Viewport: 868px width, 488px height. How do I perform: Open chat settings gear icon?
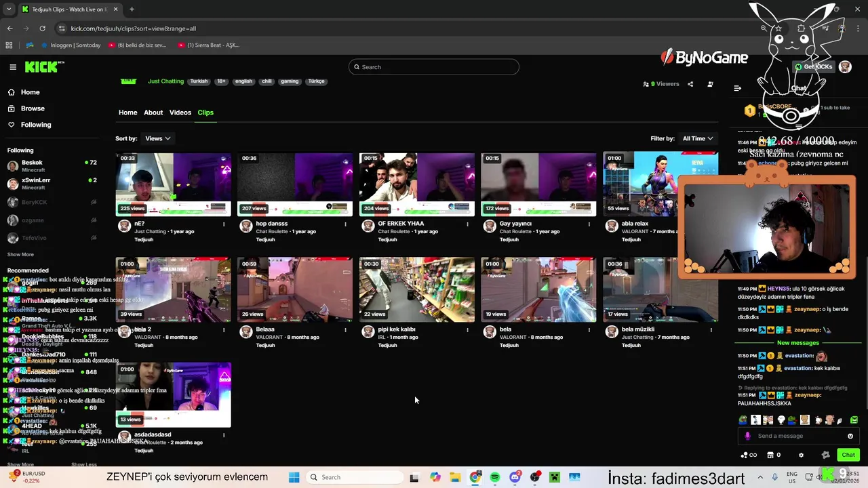click(801, 455)
